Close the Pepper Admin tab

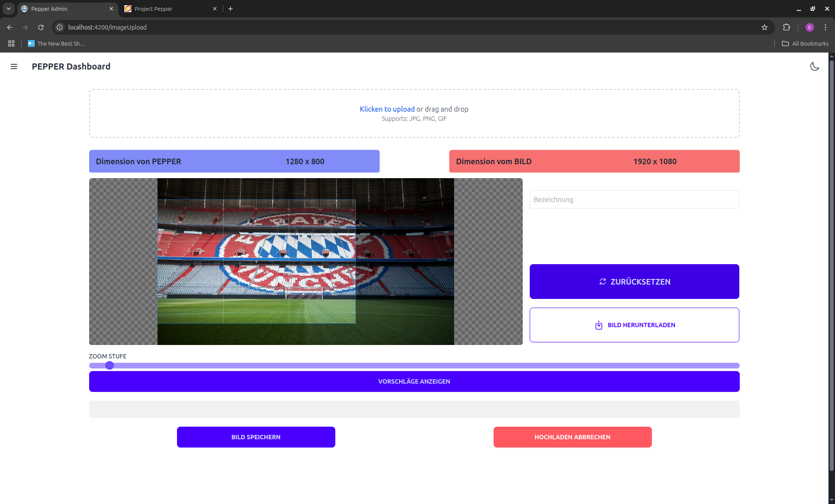coord(111,9)
